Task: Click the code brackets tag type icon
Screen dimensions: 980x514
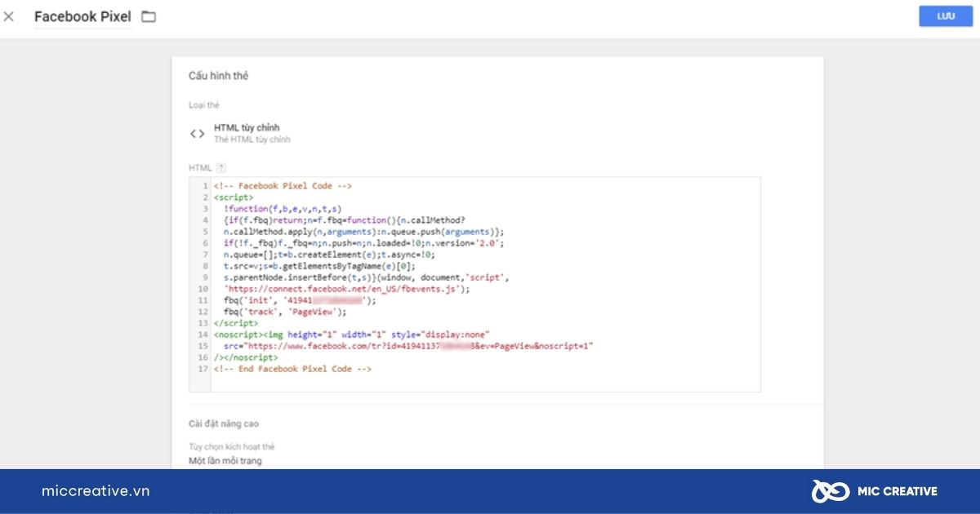Action: click(197, 134)
